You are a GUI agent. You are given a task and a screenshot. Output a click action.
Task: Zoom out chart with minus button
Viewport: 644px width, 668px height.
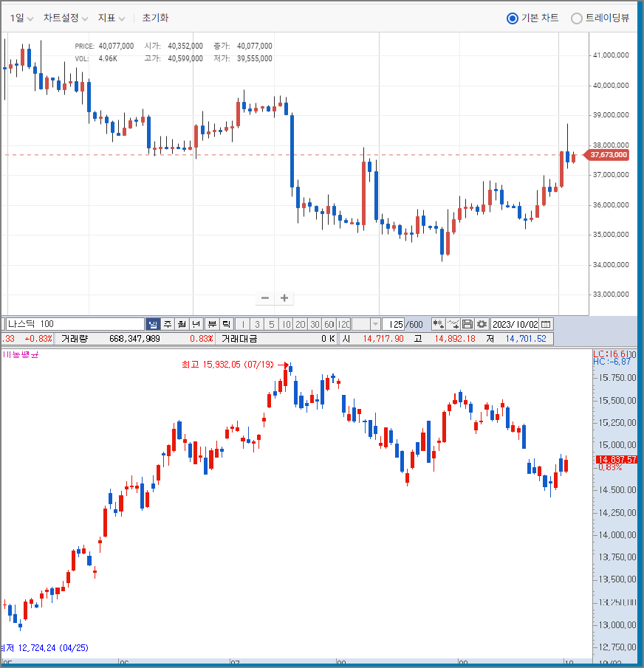pos(265,297)
